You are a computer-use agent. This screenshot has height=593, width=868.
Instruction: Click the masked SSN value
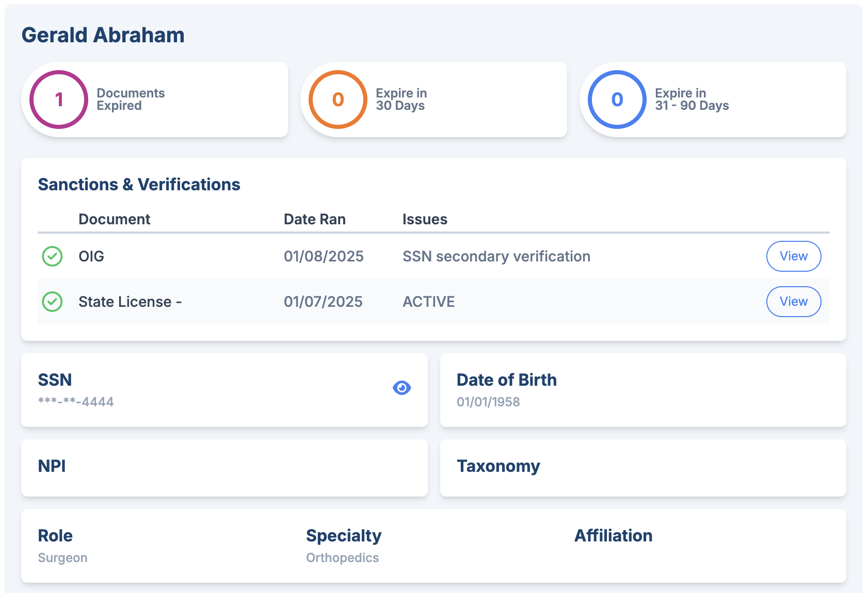point(76,402)
